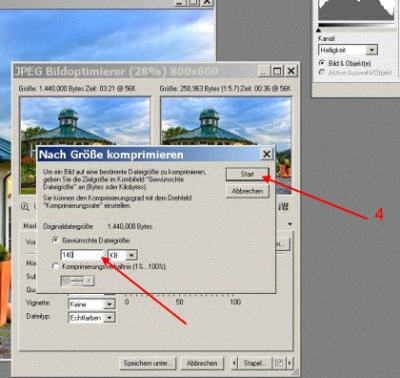Image resolution: width=400 pixels, height=378 pixels.
Task: Open the Vignette dropdown showing Keine
Action: [x=109, y=304]
